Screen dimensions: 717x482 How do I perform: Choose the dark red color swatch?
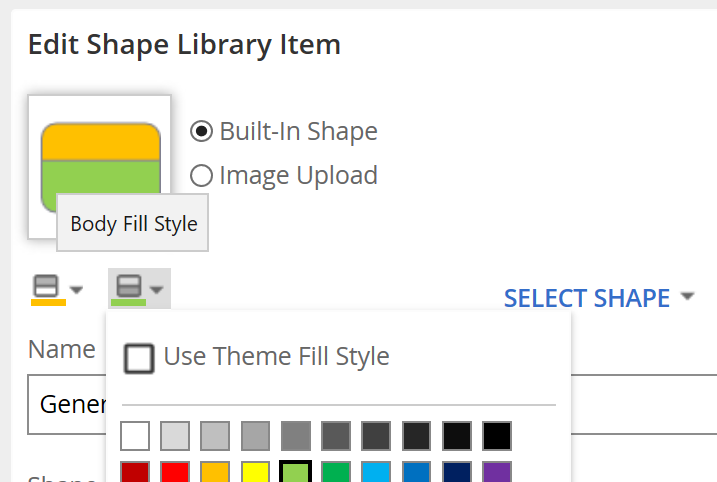click(135, 471)
